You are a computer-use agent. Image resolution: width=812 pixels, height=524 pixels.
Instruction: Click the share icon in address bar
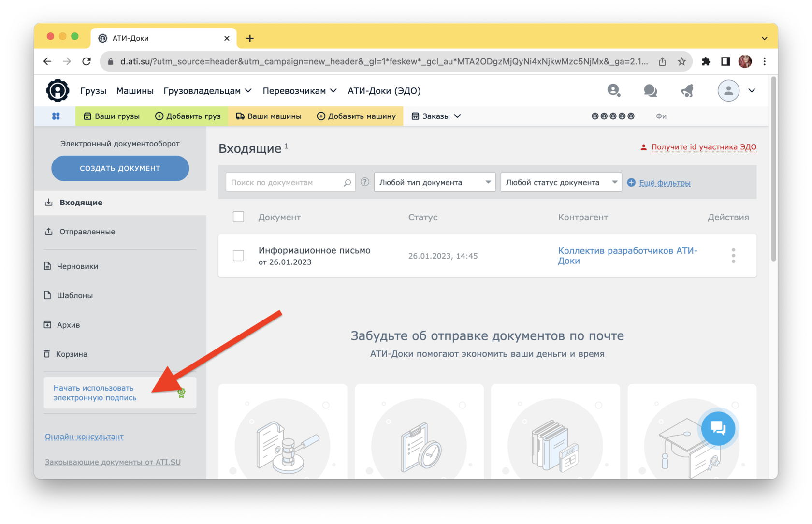(662, 61)
